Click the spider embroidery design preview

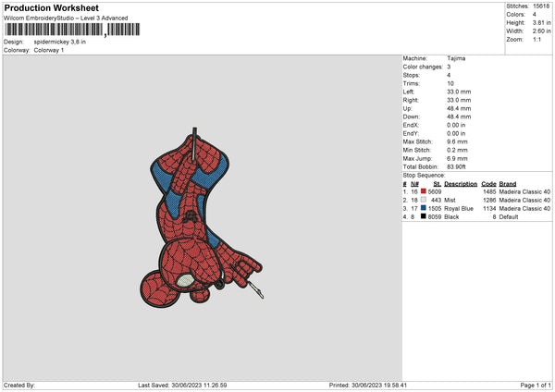202,217
